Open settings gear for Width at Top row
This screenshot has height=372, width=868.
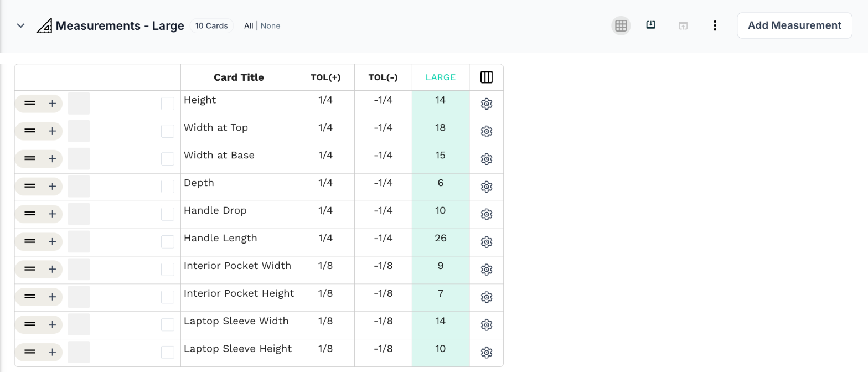(487, 131)
